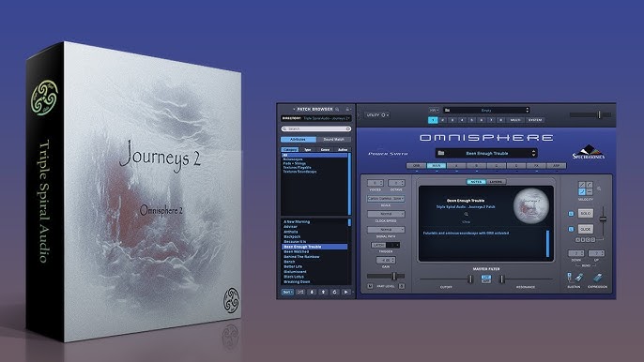This screenshot has height=362, width=644.
Task: Switch master filter to LPF
Action: [x=486, y=277]
